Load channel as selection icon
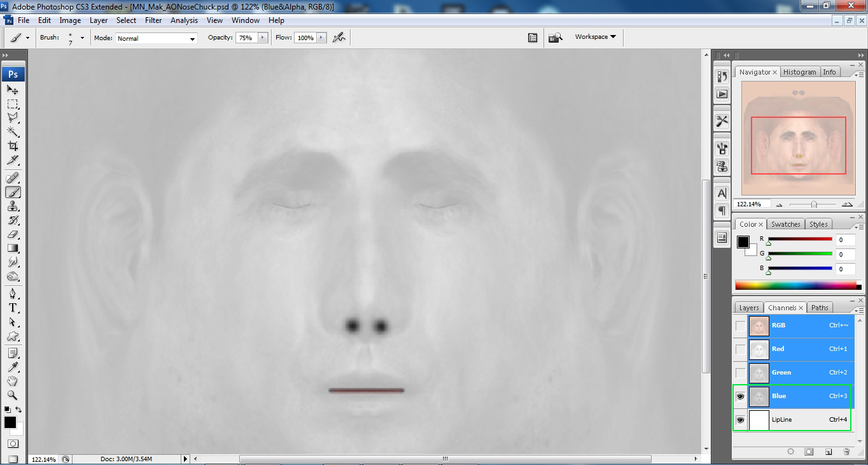Screen dimensions: 868x465 (790, 452)
